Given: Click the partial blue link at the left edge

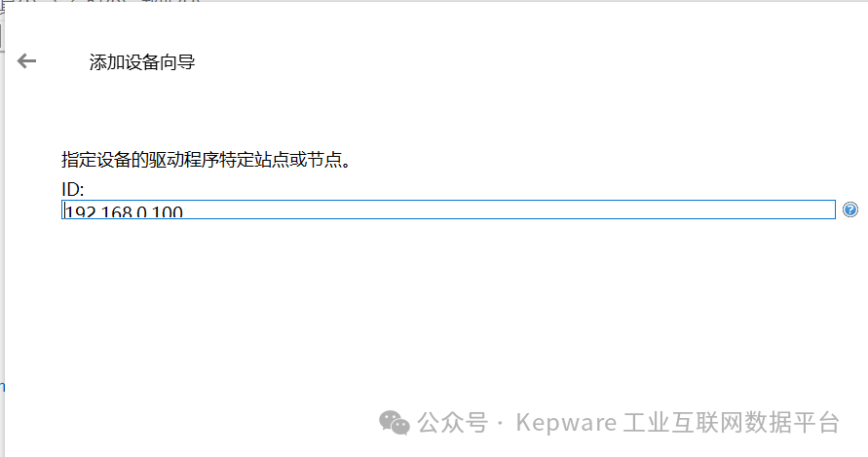Looking at the screenshot, I should pyautogui.click(x=2, y=386).
